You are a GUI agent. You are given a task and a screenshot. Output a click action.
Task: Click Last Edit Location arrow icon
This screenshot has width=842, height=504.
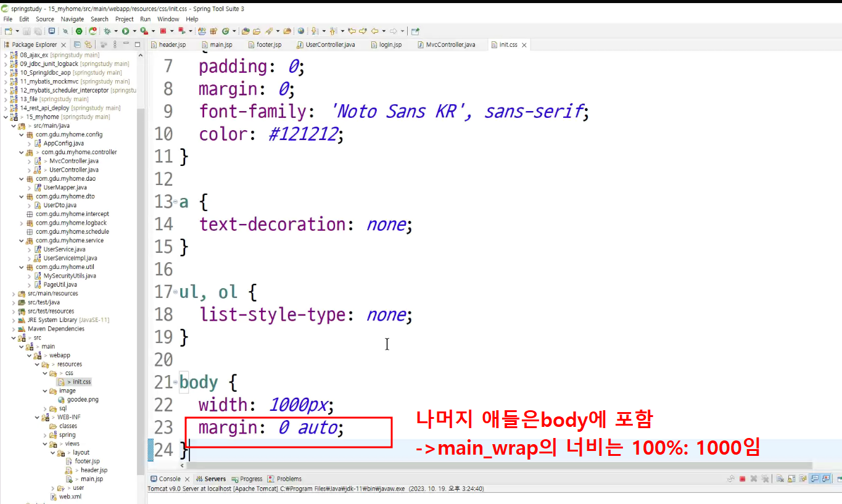(352, 31)
